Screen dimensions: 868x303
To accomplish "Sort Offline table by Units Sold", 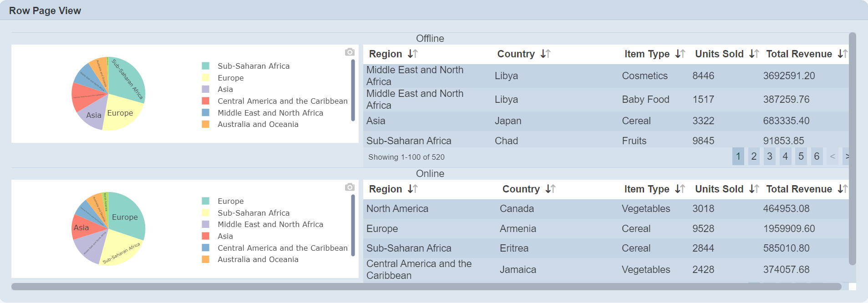I will pos(754,54).
